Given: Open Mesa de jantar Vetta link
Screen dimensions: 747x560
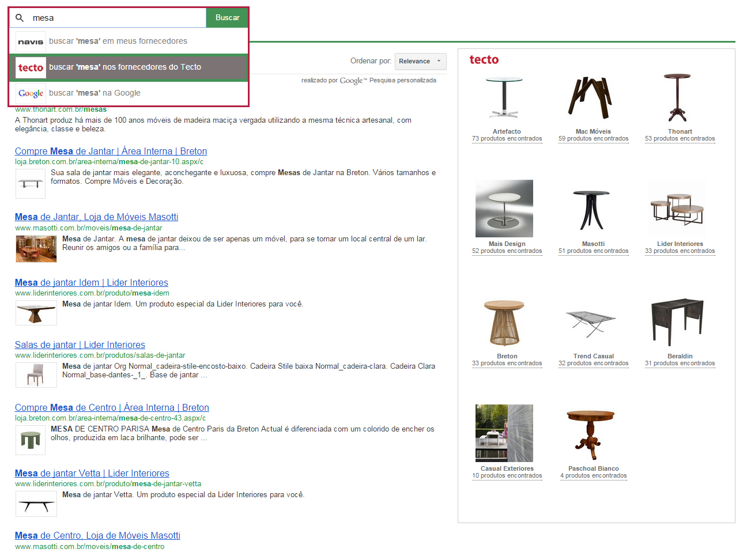Looking at the screenshot, I should click(92, 473).
